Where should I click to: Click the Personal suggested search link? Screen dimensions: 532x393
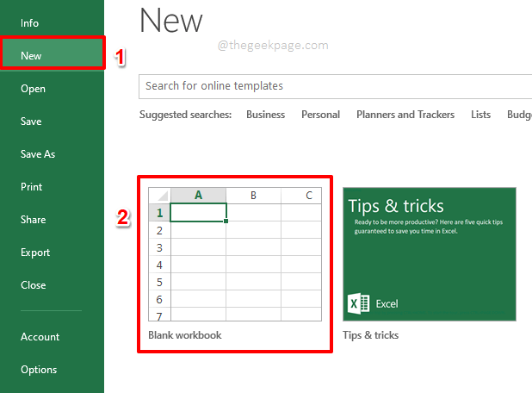pyautogui.click(x=320, y=115)
